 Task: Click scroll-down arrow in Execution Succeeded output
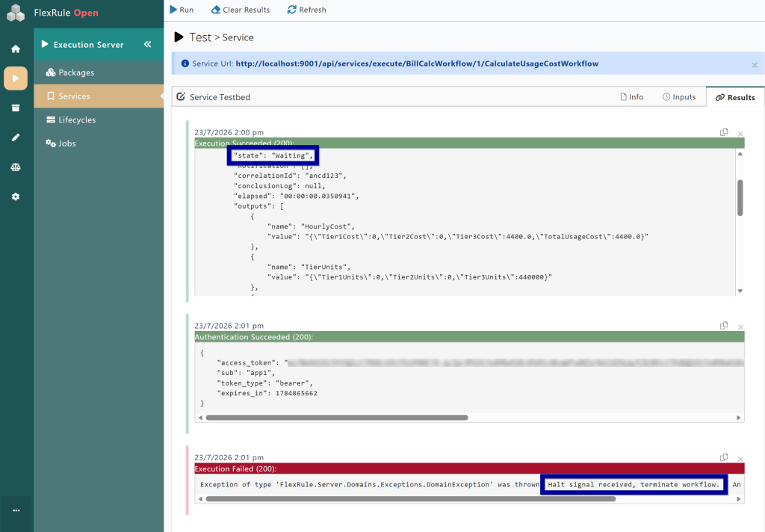tap(740, 291)
